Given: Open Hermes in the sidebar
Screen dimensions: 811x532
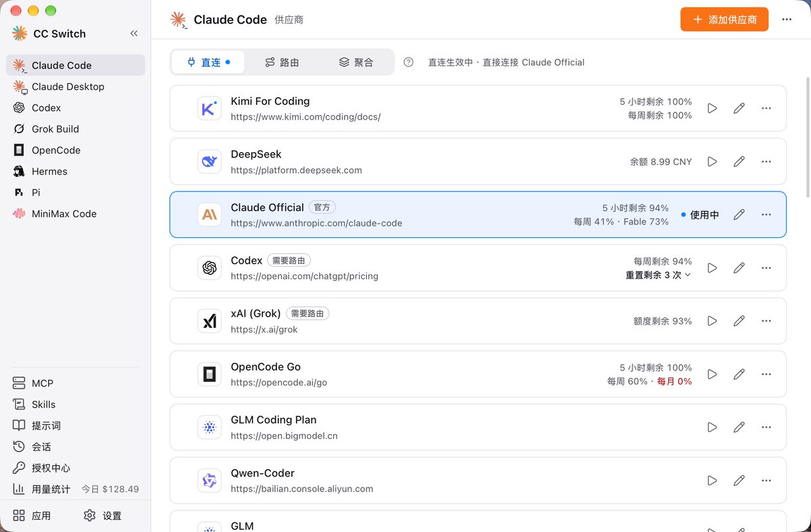Looking at the screenshot, I should pos(76,171).
